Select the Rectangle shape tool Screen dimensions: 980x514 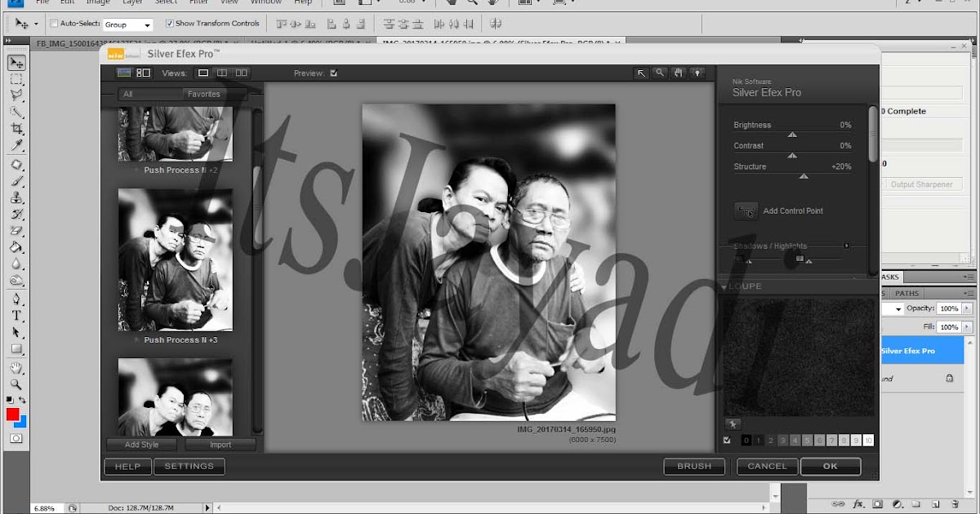pos(16,349)
